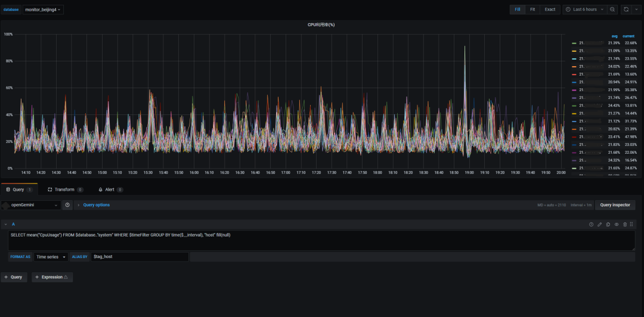Open the Query inspector

pos(615,205)
